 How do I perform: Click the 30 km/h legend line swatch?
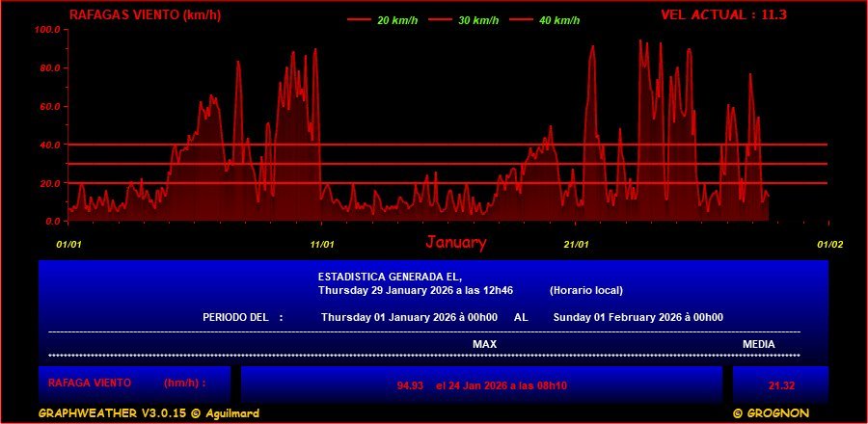point(440,20)
